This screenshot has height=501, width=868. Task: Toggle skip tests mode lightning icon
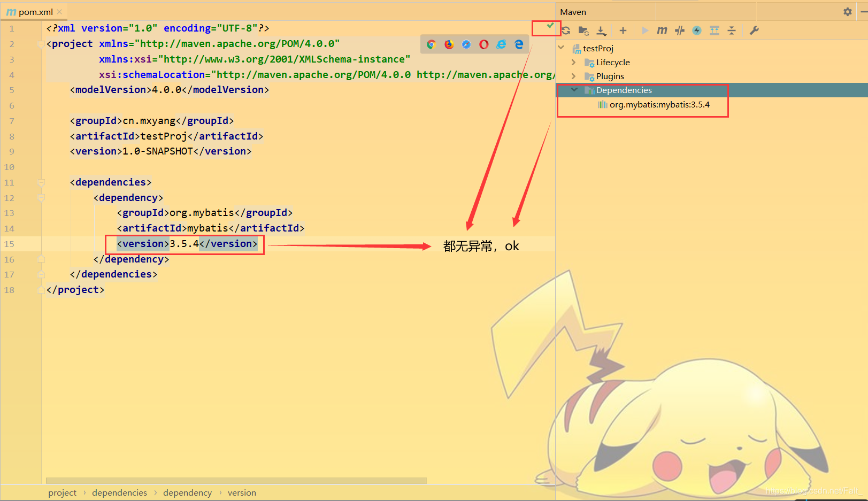coord(697,30)
